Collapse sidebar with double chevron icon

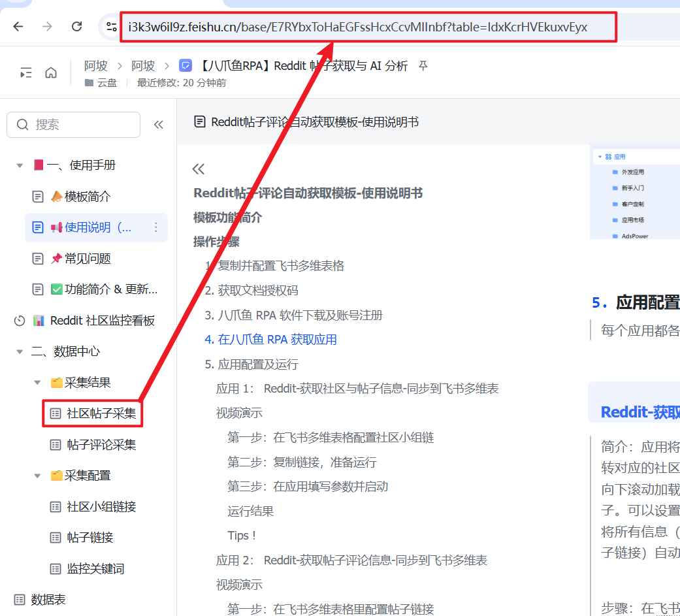158,125
